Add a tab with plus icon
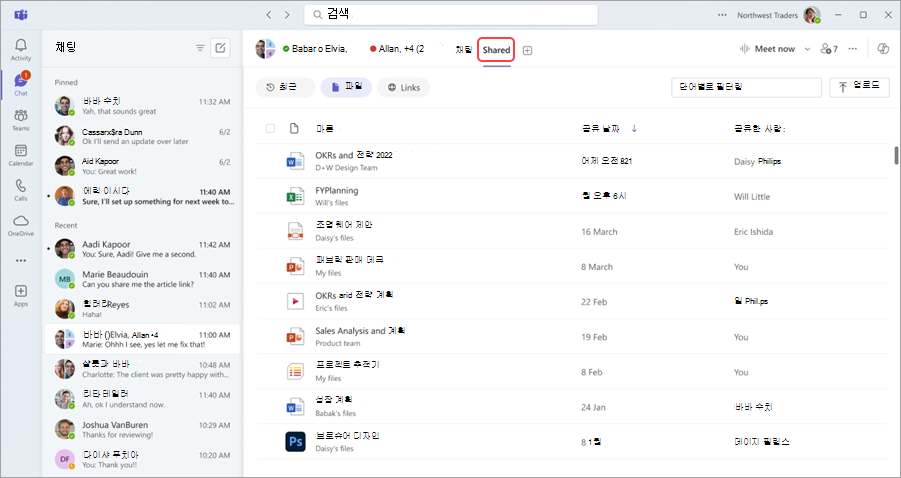 [527, 51]
